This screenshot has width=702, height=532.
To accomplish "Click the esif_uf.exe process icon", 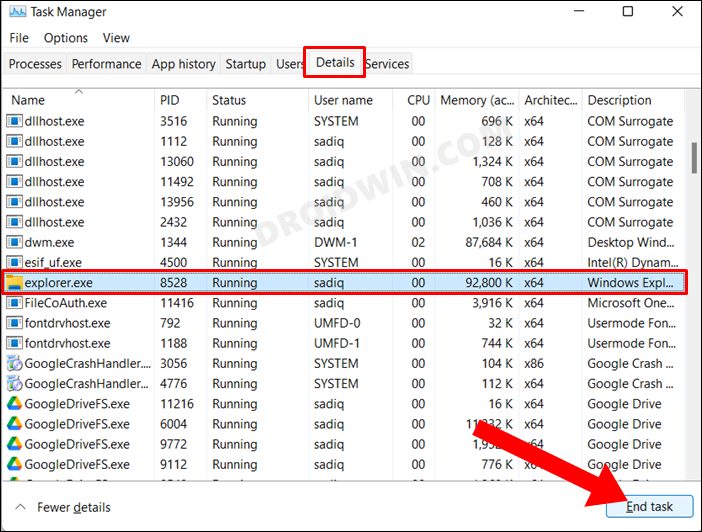I will tap(14, 262).
